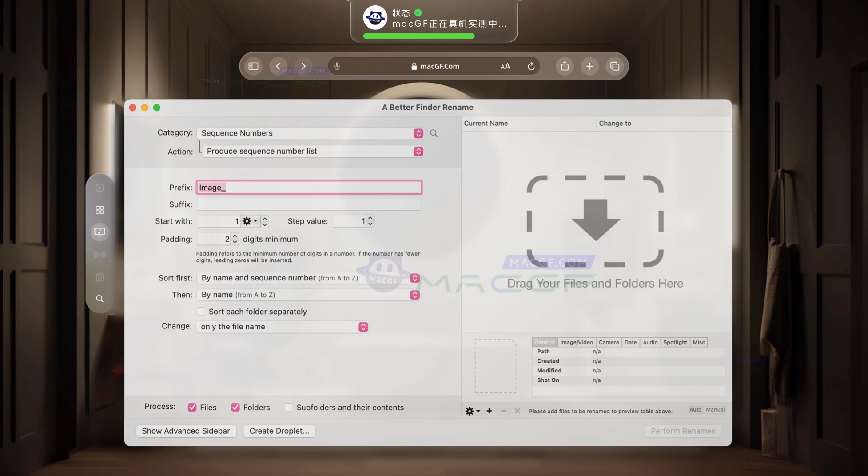This screenshot has width=868, height=476.
Task: Expand the Change dropdown
Action: pyautogui.click(x=283, y=327)
